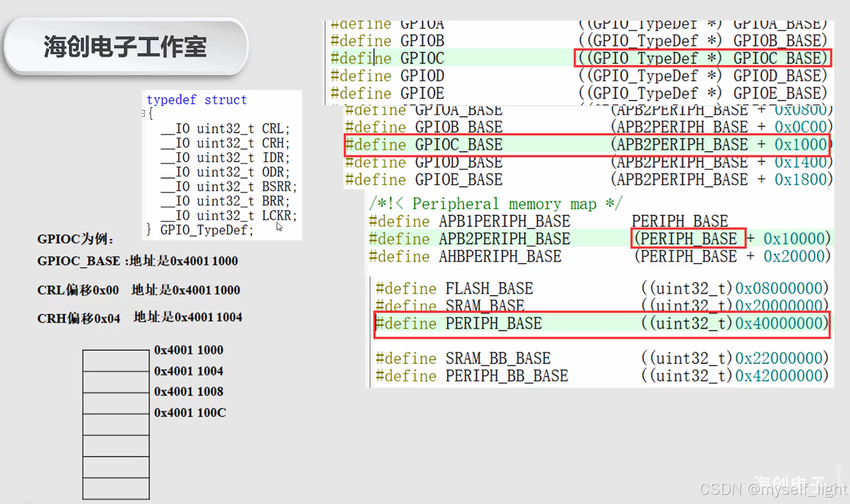The width and height of the screenshot is (850, 504).
Task: Click memory address label 0x4001 1008
Action: (189, 392)
